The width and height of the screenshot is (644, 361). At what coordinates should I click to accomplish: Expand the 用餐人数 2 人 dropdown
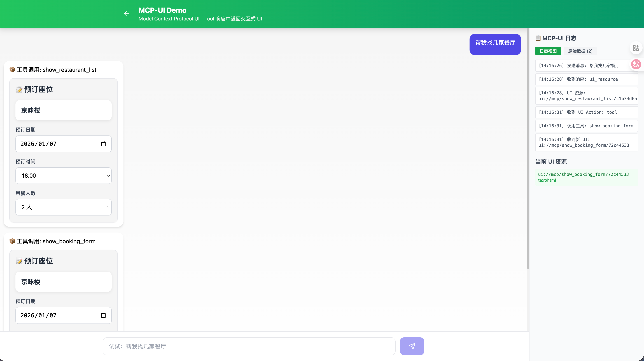click(64, 207)
